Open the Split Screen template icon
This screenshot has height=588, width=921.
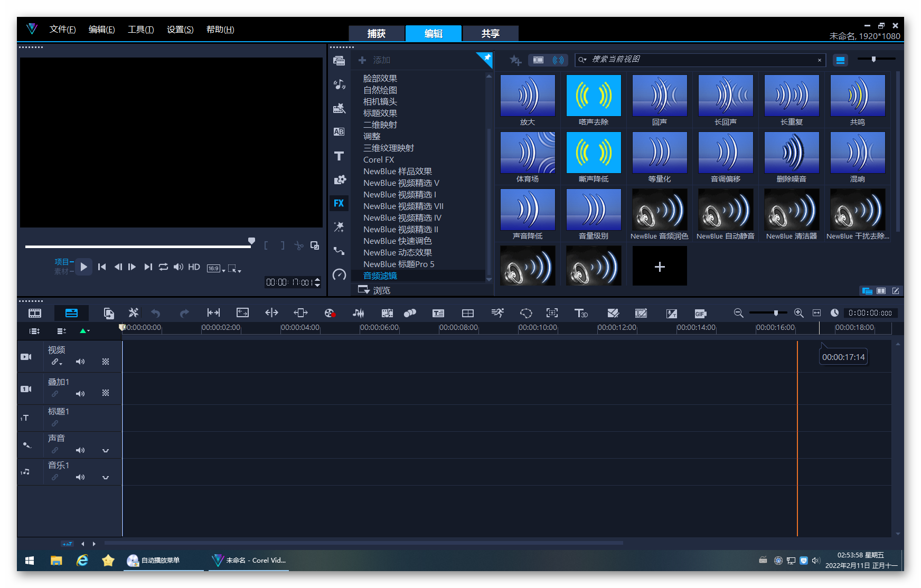[468, 313]
